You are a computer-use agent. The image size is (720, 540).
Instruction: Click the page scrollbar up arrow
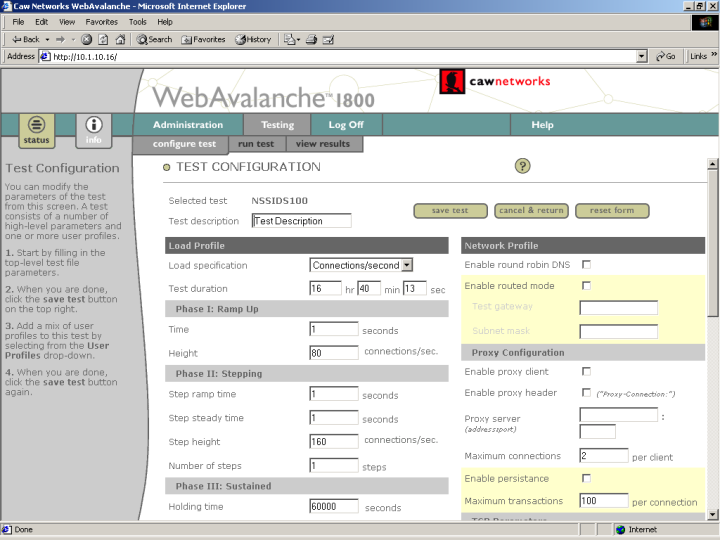coord(712,164)
